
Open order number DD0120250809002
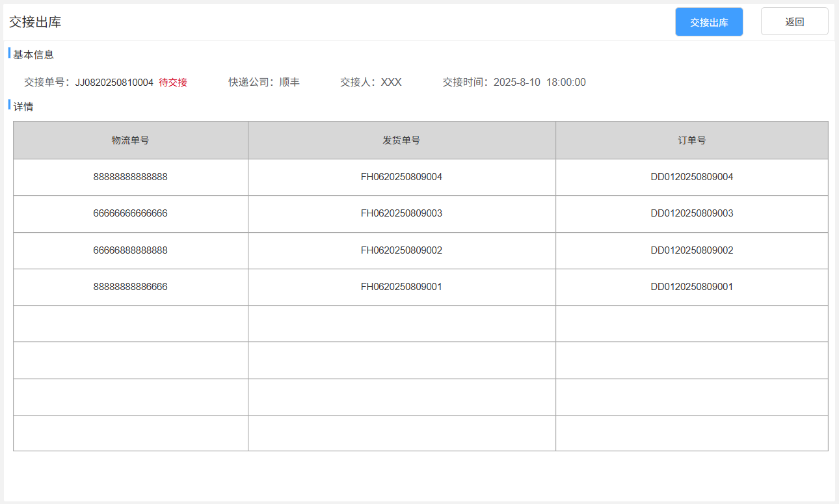691,250
